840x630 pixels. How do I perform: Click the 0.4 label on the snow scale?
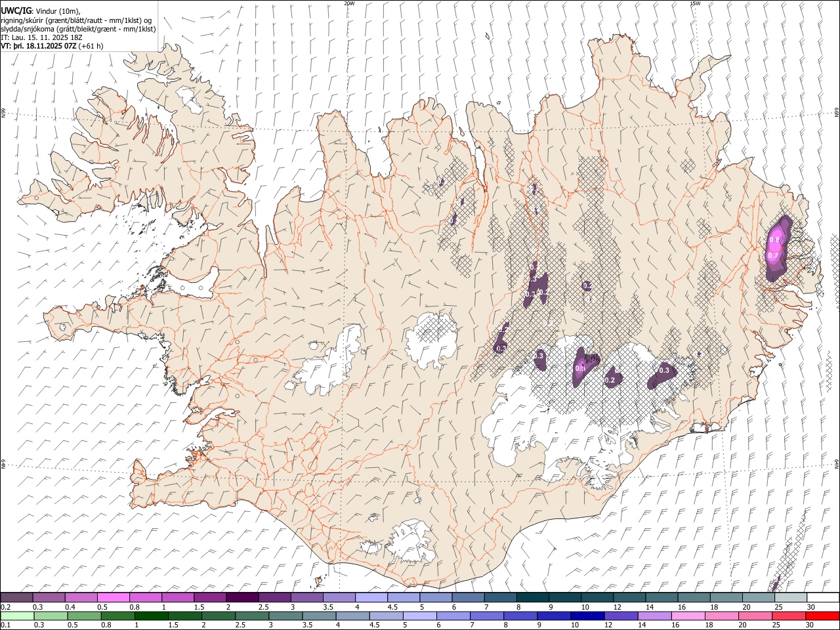tap(69, 607)
